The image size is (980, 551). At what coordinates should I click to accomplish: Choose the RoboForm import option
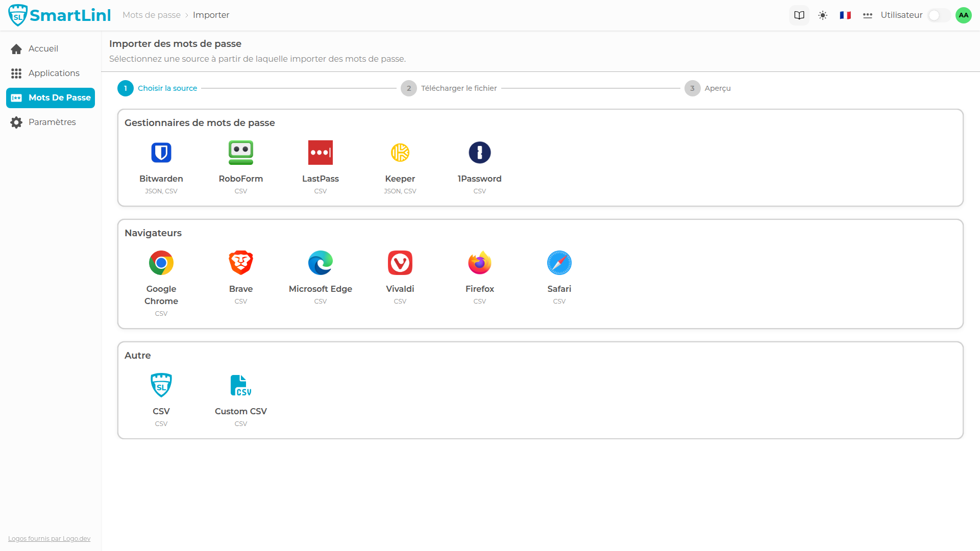pyautogui.click(x=241, y=153)
